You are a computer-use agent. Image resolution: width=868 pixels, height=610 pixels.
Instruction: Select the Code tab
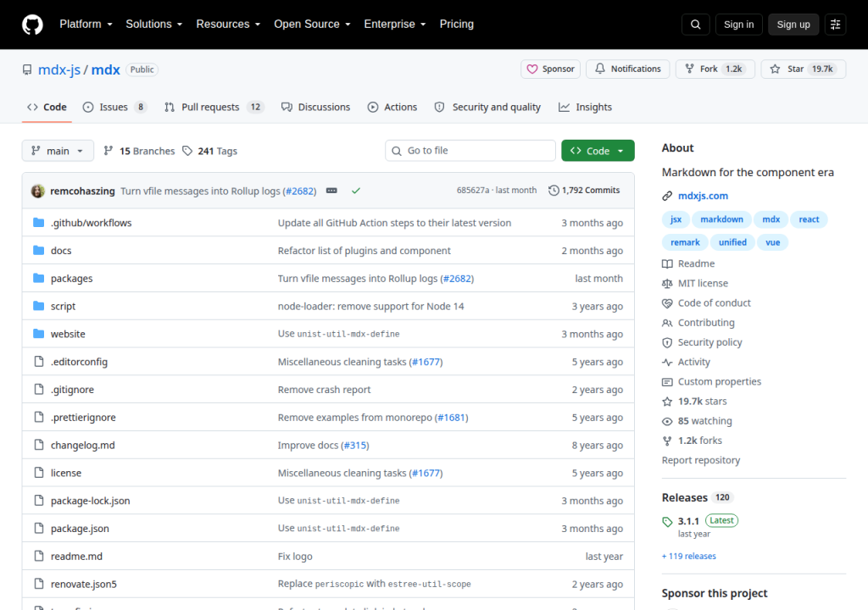tap(47, 107)
